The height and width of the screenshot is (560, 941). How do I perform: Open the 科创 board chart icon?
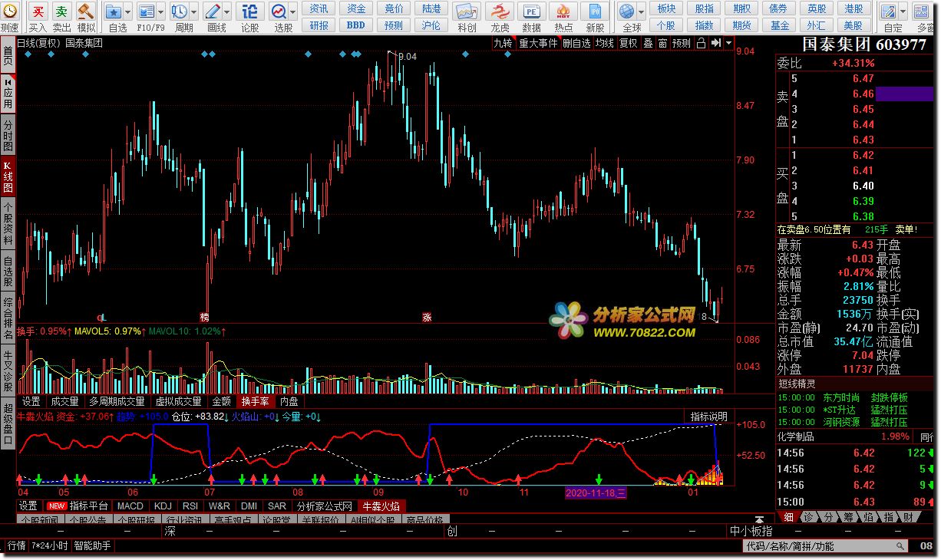pos(466,12)
